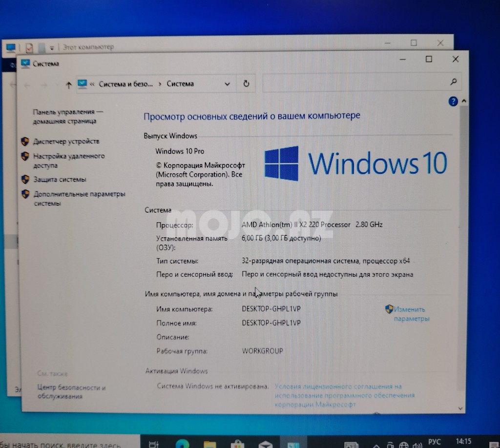Viewport: 500px width, 448px height.
Task: Switch input language via РУС indicator
Action: (x=434, y=442)
